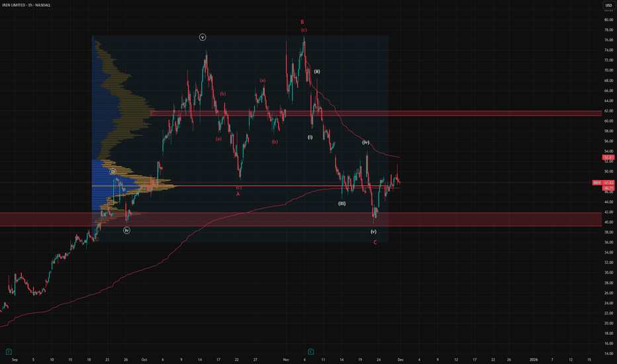Screen dimensions: 617x364
Task: Click the 2026 label on time axis
Action: click(534, 359)
